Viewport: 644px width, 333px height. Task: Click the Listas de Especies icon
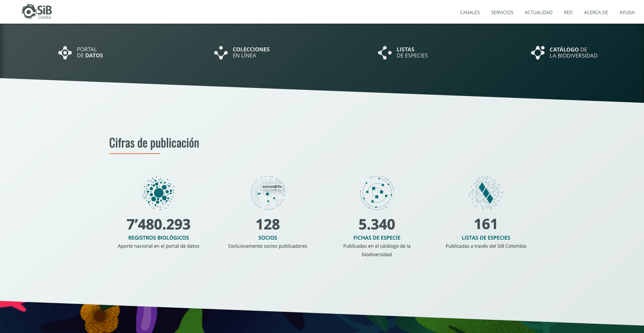point(385,53)
